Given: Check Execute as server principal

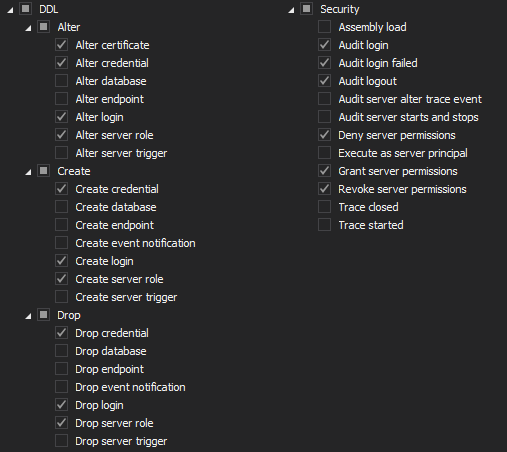Looking at the screenshot, I should [x=324, y=153].
